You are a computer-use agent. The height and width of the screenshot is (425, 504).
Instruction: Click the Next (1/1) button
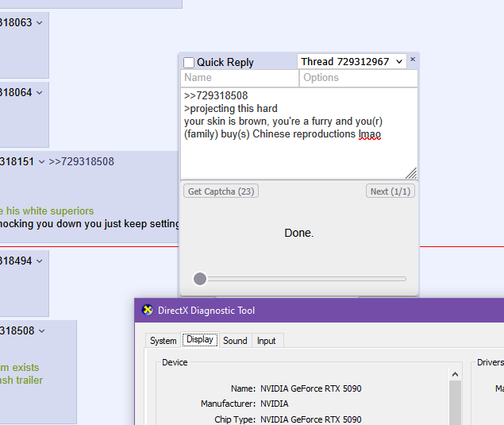point(391,191)
